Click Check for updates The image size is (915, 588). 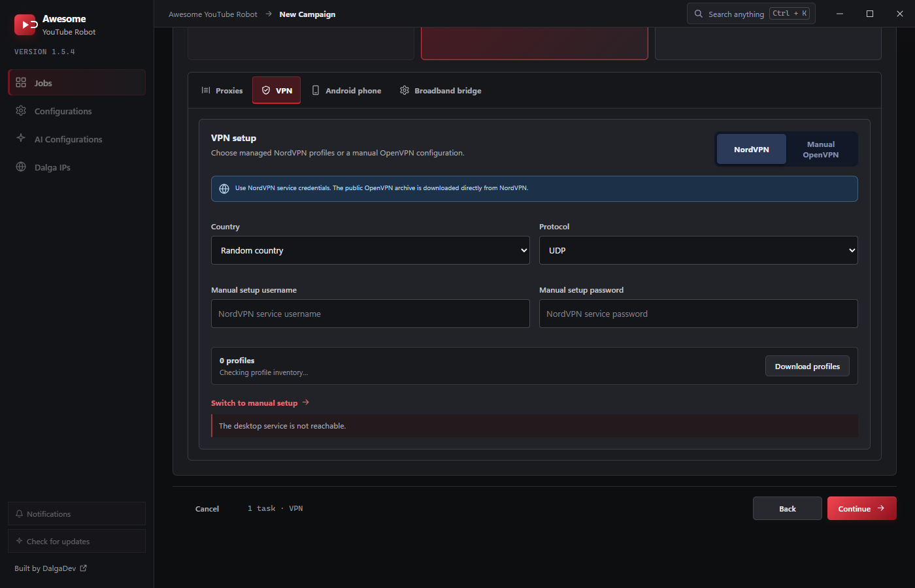click(x=76, y=541)
